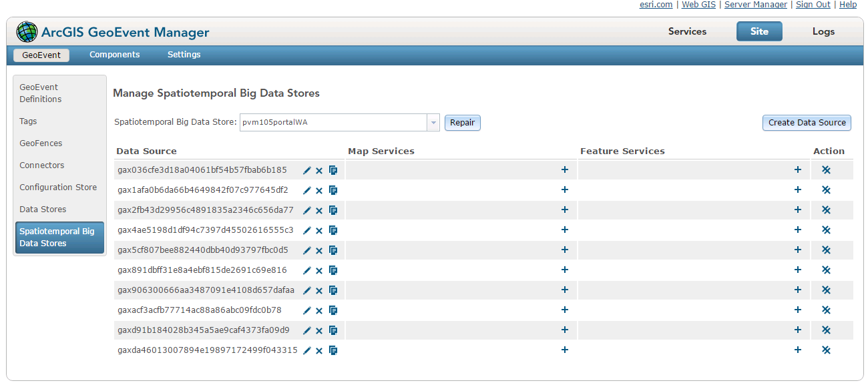Add feature service for gaxda46013007894e19897172499f043315
The width and height of the screenshot is (868, 389).
click(x=797, y=350)
